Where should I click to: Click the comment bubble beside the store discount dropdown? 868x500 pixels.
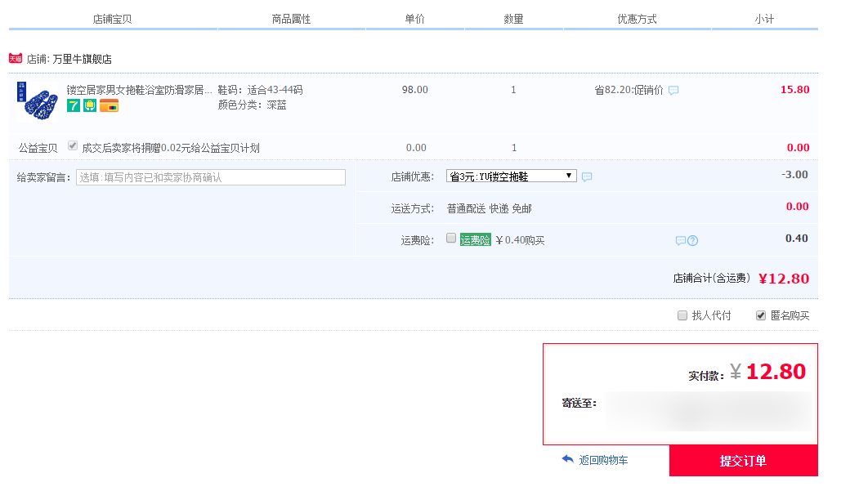[x=587, y=176]
